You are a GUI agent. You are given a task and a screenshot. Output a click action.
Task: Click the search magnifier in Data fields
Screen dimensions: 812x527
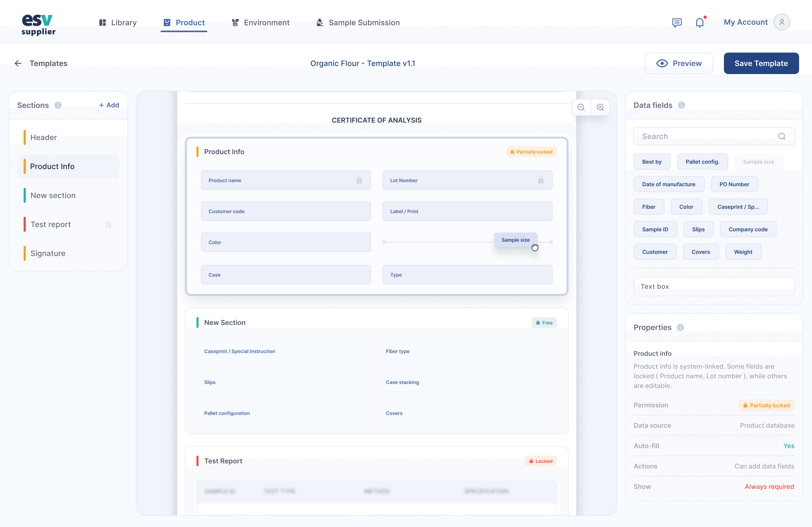tap(782, 136)
